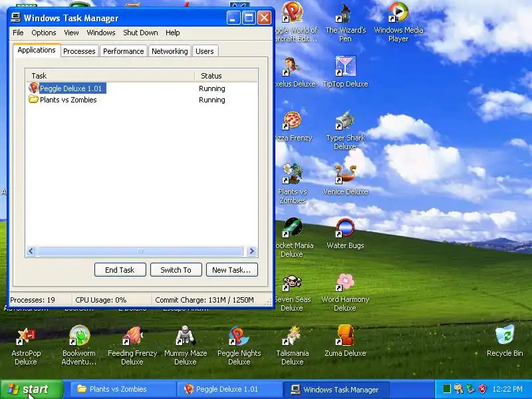The height and width of the screenshot is (399, 532).
Task: Click the Windows Task Manager taskbar button
Action: point(336,389)
